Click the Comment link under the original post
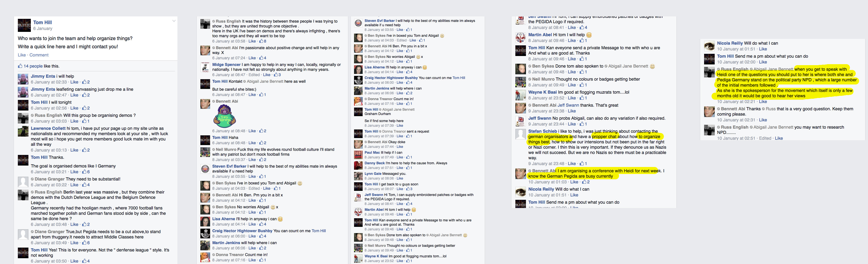Image resolution: width=868 pixels, height=264 pixels. coord(39,55)
